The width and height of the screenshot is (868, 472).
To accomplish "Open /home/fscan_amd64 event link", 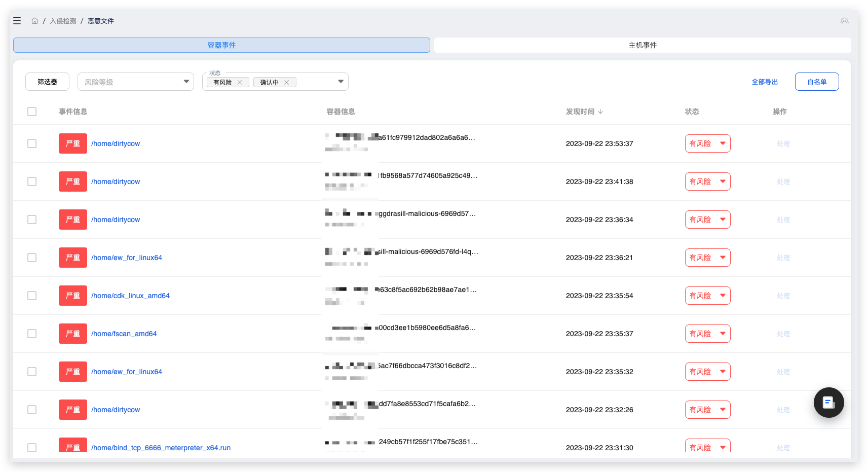I will 124,334.
